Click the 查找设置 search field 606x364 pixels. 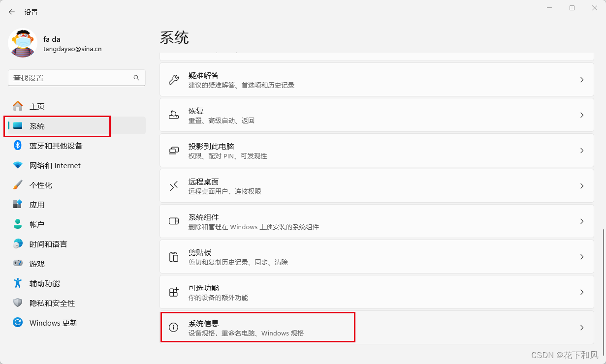(x=77, y=78)
